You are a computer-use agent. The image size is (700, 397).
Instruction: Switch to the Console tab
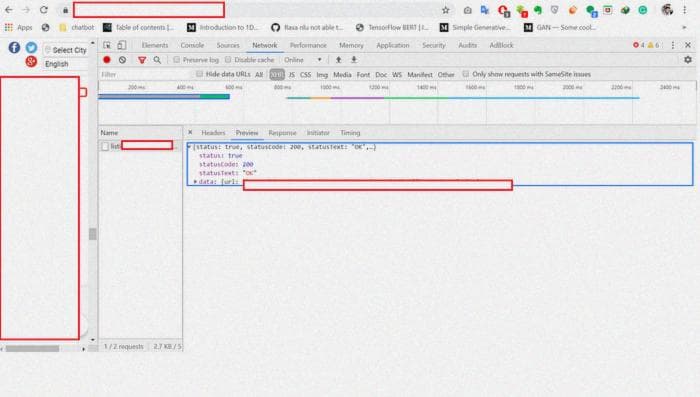pos(192,45)
